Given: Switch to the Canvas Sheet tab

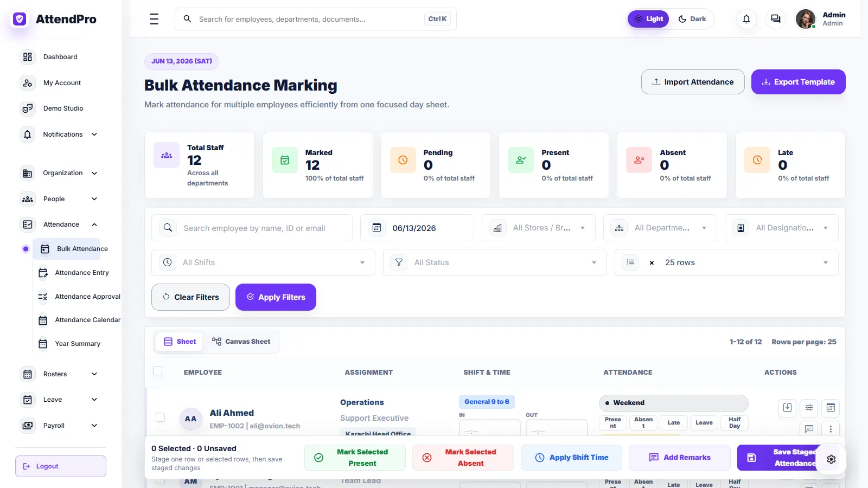Looking at the screenshot, I should click(241, 342).
